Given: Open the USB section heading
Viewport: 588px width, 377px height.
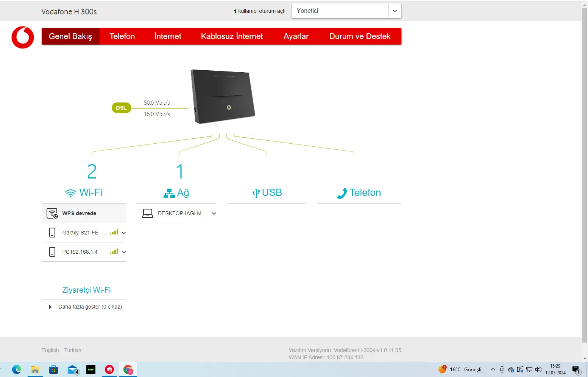Looking at the screenshot, I should (x=267, y=193).
